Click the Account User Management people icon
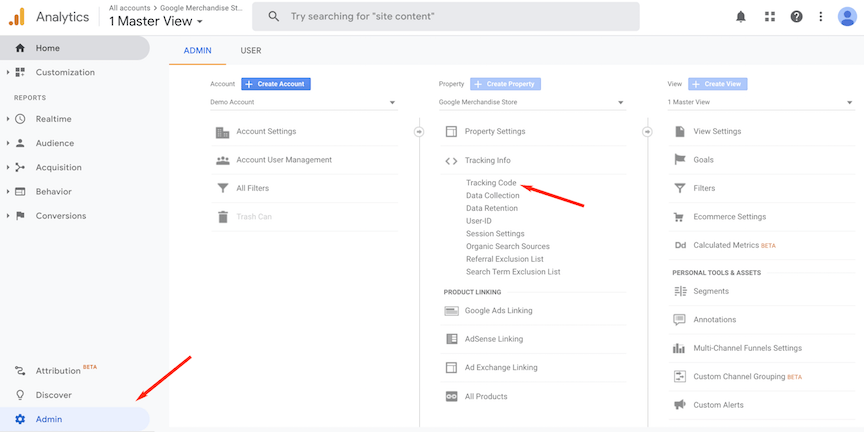Image resolution: width=864 pixels, height=432 pixels. click(x=223, y=160)
